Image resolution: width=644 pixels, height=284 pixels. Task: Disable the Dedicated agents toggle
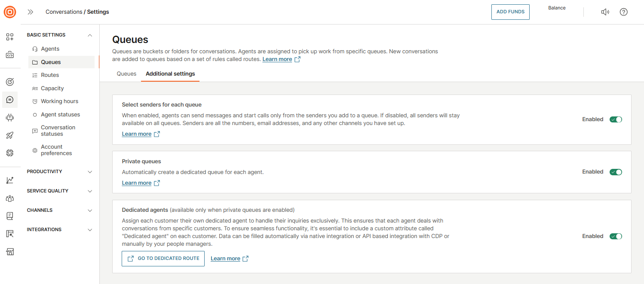pos(616,236)
